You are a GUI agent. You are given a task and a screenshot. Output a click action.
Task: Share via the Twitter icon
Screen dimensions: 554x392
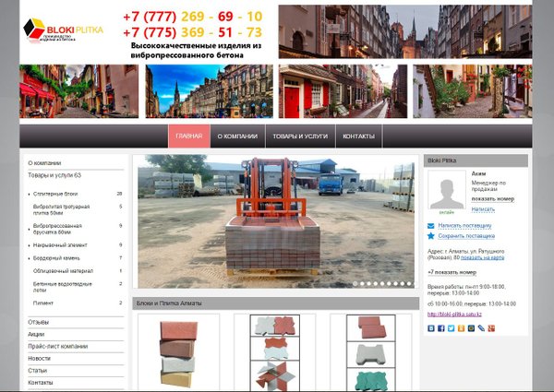pyautogui.click(x=451, y=328)
